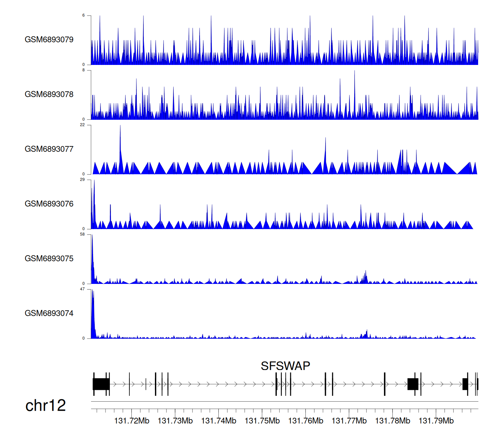Viewport: 504px width, 444px height.
Task: Click the 131.79Mb position label
Action: pyautogui.click(x=436, y=421)
